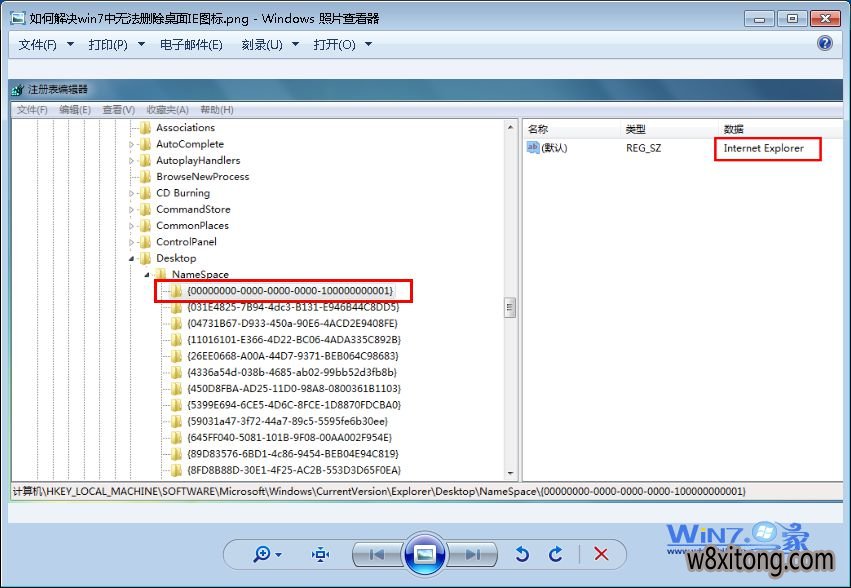Go to the next image
851x588 pixels.
pos(472,554)
